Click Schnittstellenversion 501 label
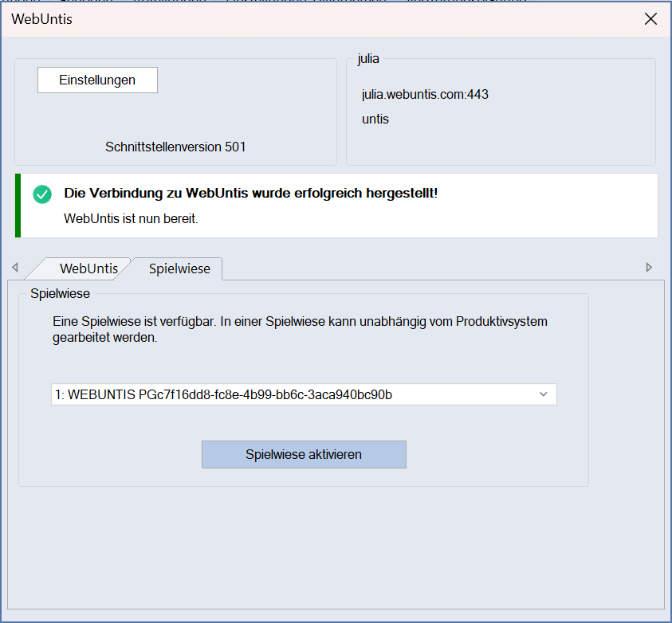Image resolution: width=672 pixels, height=623 pixels. [175, 147]
